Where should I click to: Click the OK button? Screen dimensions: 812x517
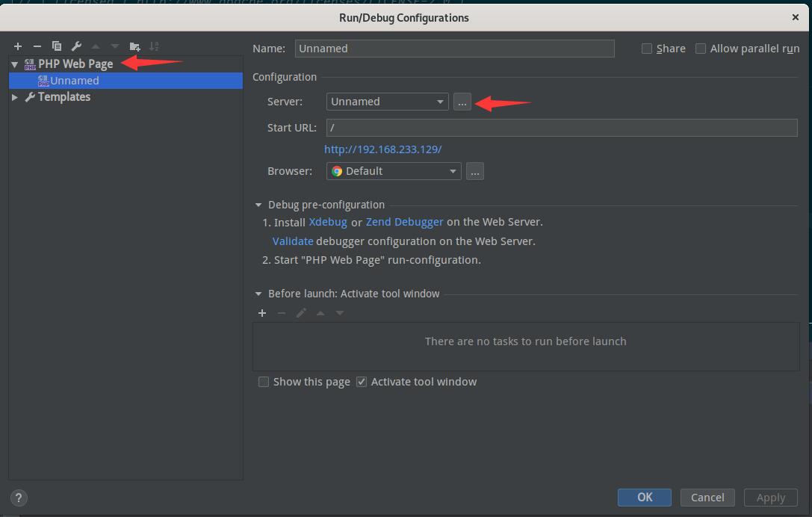point(644,498)
